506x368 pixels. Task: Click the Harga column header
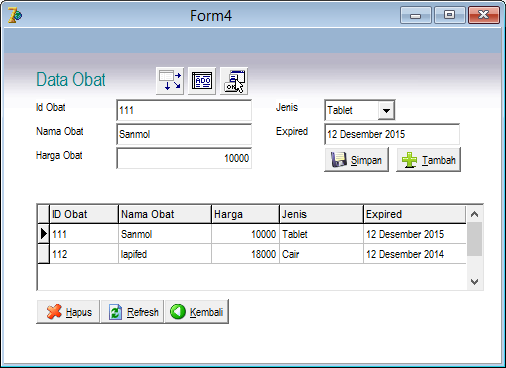click(245, 214)
